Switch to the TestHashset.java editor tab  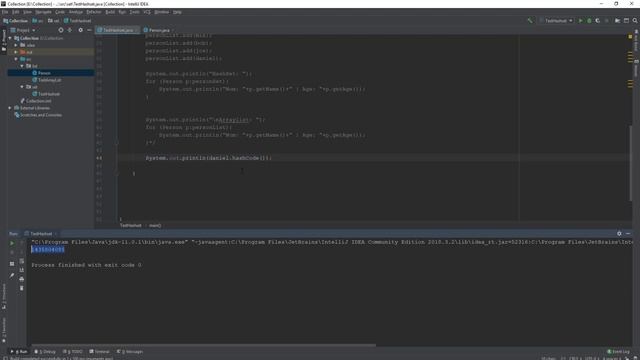(x=118, y=30)
